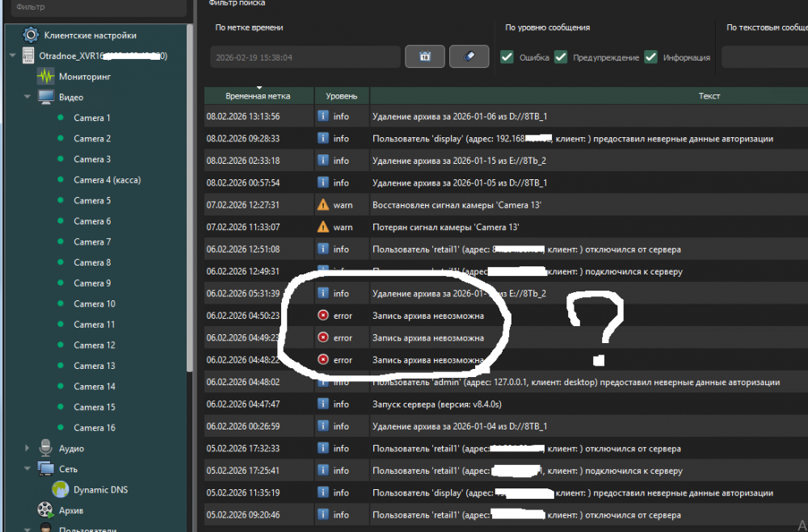
Task: Collapse the Видео tree node
Action: click(x=27, y=97)
